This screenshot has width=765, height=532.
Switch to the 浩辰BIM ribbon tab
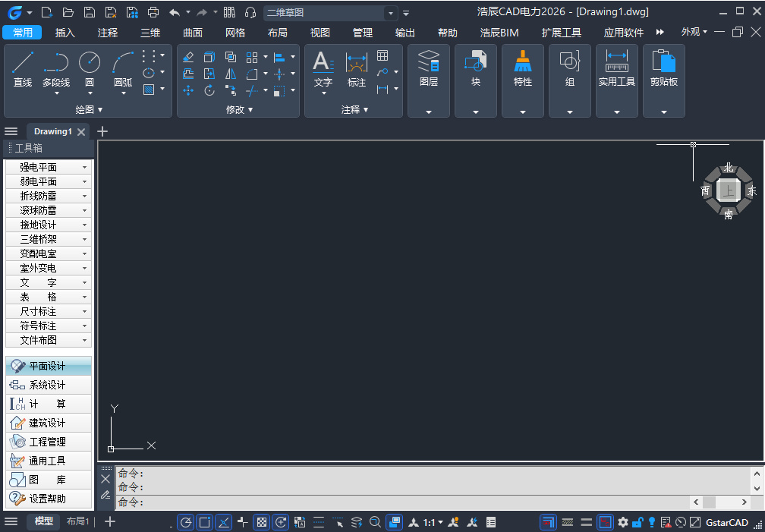(499, 33)
